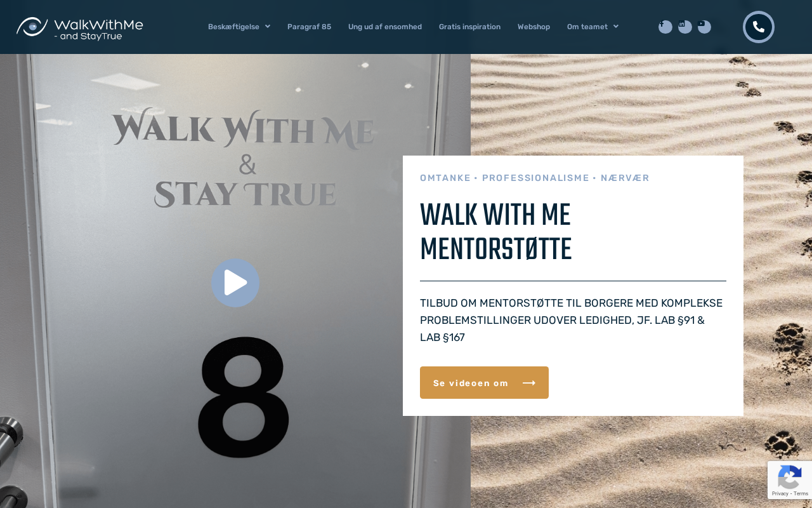Click the phone call icon
Screen dimensions: 812x508
(759, 27)
